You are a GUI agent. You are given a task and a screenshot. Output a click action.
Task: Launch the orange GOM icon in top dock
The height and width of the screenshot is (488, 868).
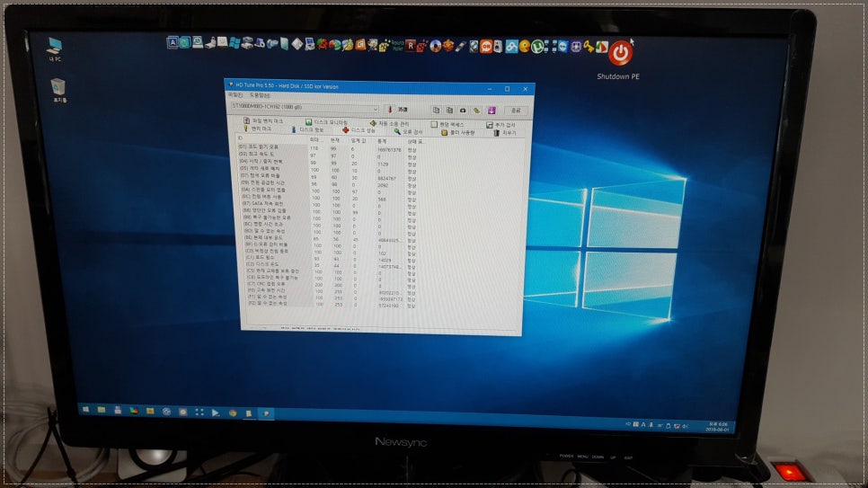(x=486, y=47)
